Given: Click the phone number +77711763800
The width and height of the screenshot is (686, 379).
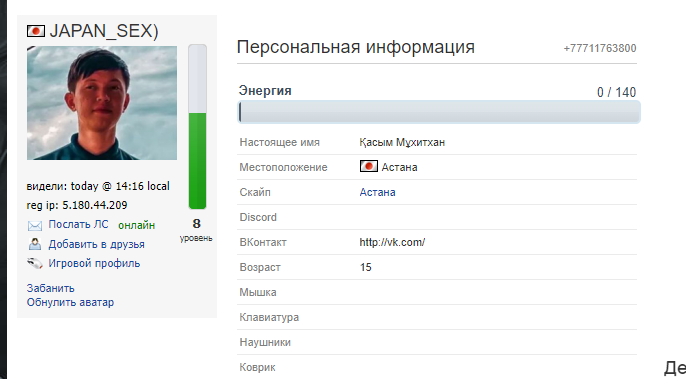Looking at the screenshot, I should point(600,48).
